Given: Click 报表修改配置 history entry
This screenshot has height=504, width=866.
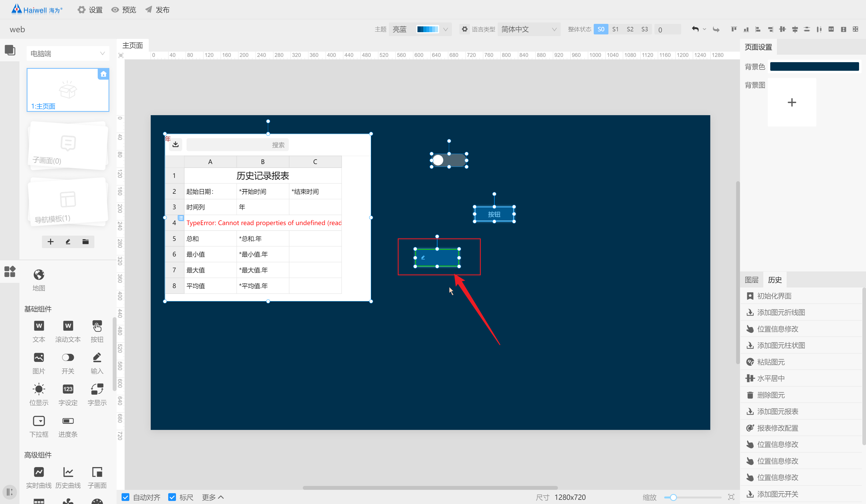Looking at the screenshot, I should point(802,428).
